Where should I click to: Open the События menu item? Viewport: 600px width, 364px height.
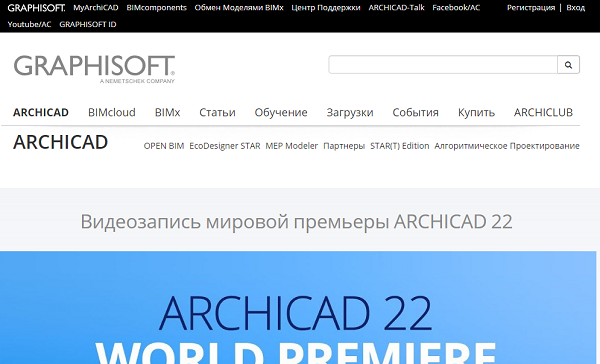click(x=416, y=113)
